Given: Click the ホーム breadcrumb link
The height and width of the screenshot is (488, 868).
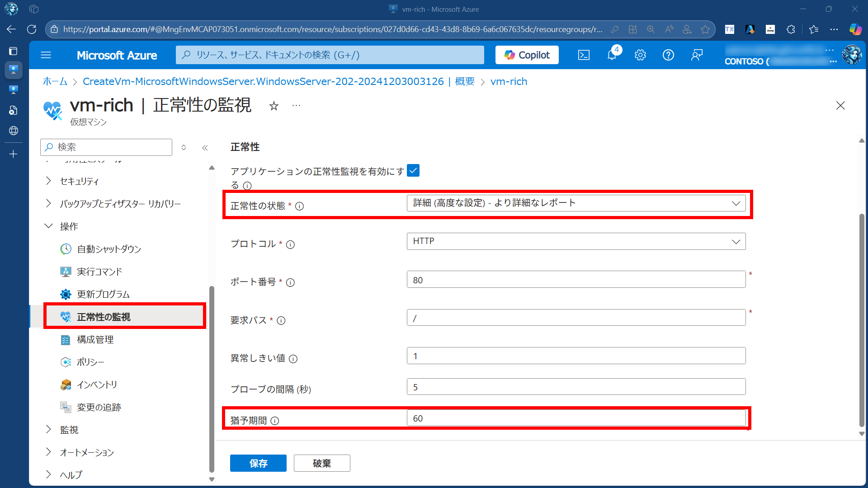Looking at the screenshot, I should click(x=55, y=81).
